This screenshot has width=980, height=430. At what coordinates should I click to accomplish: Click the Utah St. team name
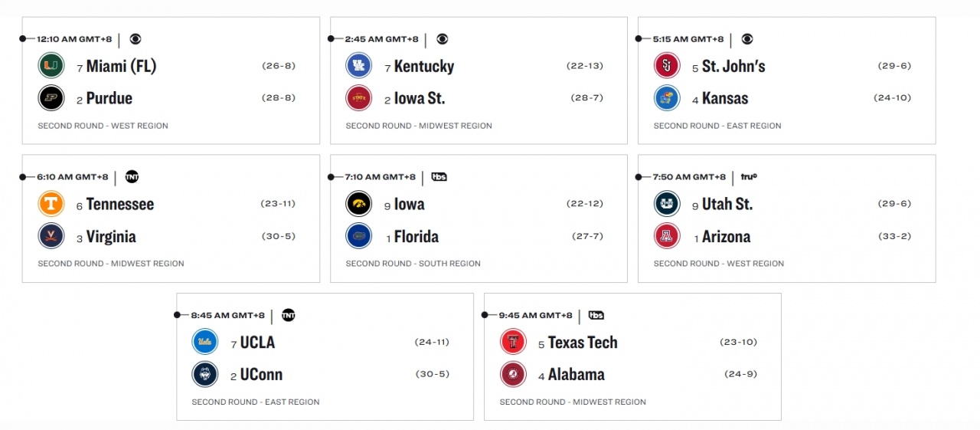tap(727, 205)
